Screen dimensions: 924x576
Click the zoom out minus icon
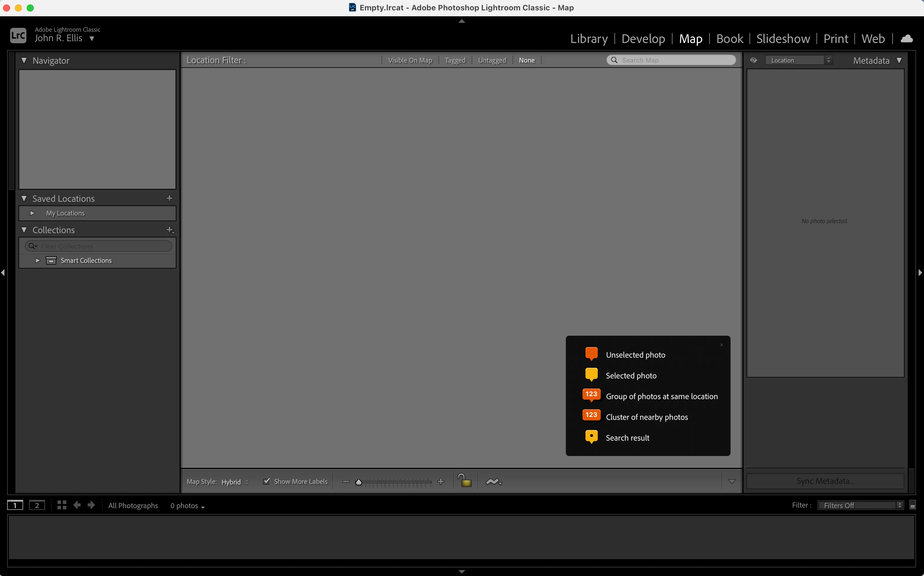346,481
